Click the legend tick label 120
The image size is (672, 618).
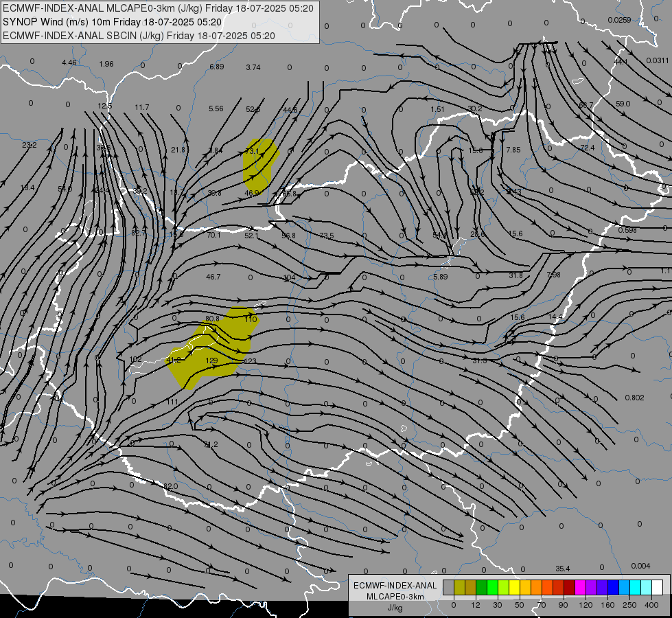(586, 605)
